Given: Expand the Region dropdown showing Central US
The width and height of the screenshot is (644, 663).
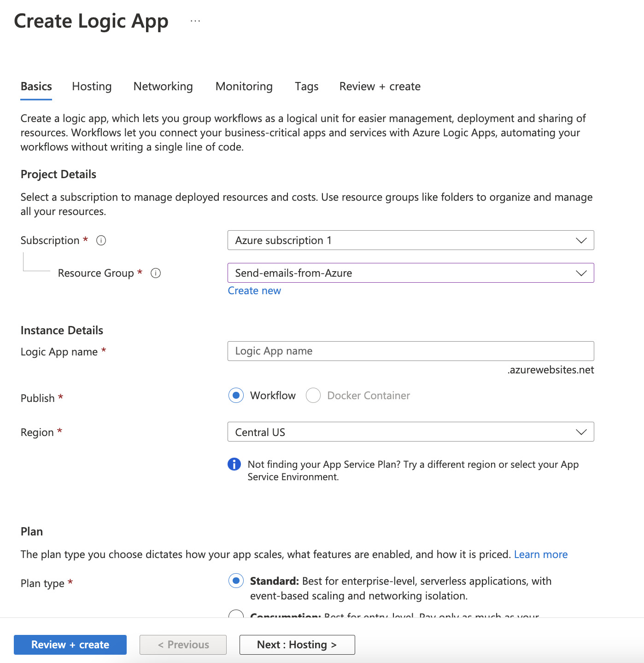Looking at the screenshot, I should tap(411, 432).
